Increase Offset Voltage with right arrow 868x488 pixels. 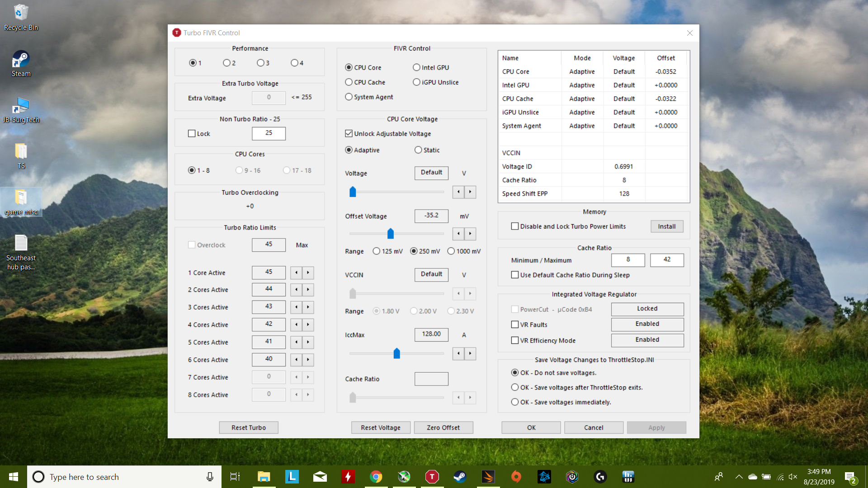pos(470,234)
